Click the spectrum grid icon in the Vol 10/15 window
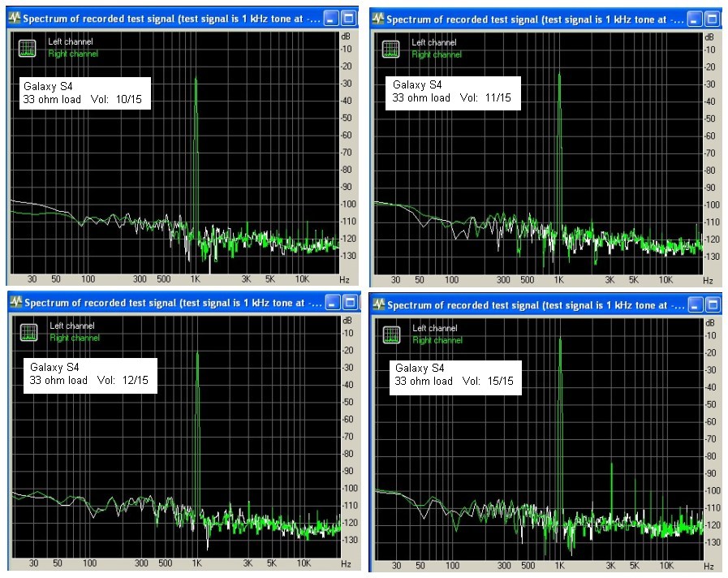This screenshot has height=578, width=728. point(27,48)
